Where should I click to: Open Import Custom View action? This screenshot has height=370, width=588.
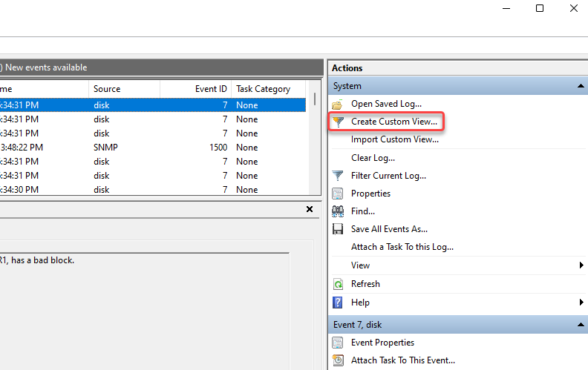tap(391, 139)
